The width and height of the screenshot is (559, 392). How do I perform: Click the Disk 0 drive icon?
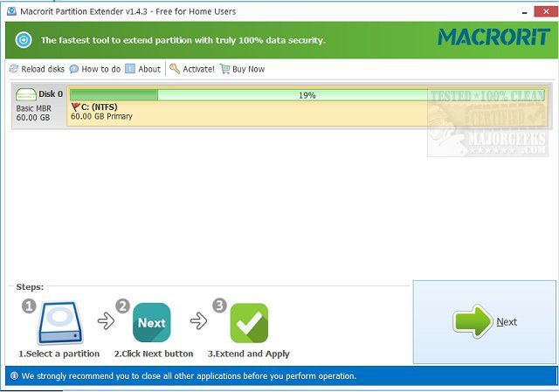click(26, 95)
